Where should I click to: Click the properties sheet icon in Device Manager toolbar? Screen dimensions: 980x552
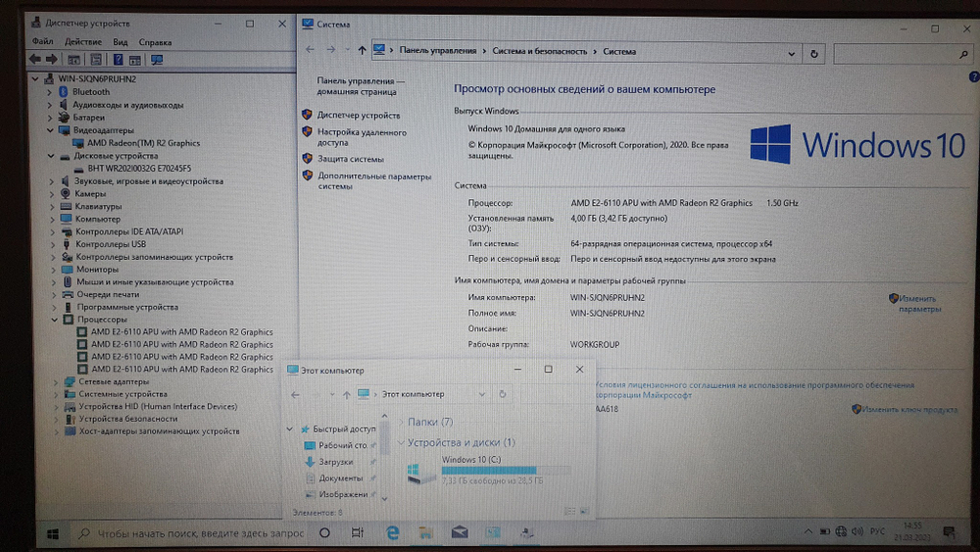(96, 60)
